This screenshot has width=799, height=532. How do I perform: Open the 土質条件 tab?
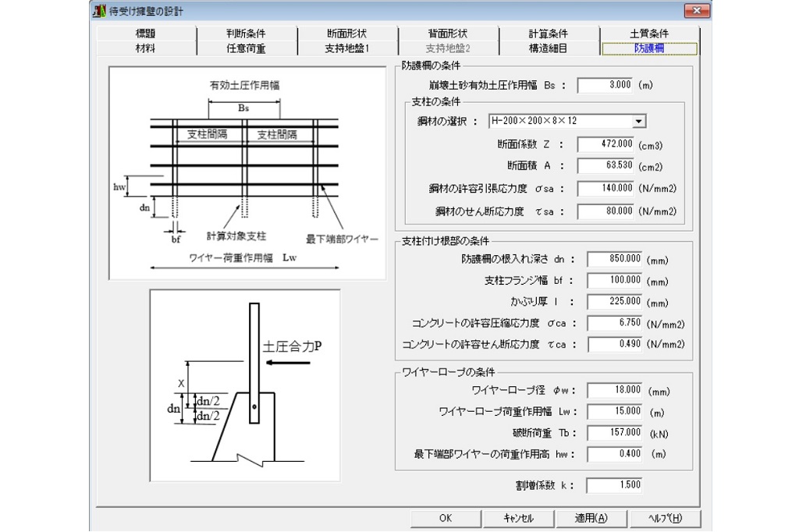(648, 34)
